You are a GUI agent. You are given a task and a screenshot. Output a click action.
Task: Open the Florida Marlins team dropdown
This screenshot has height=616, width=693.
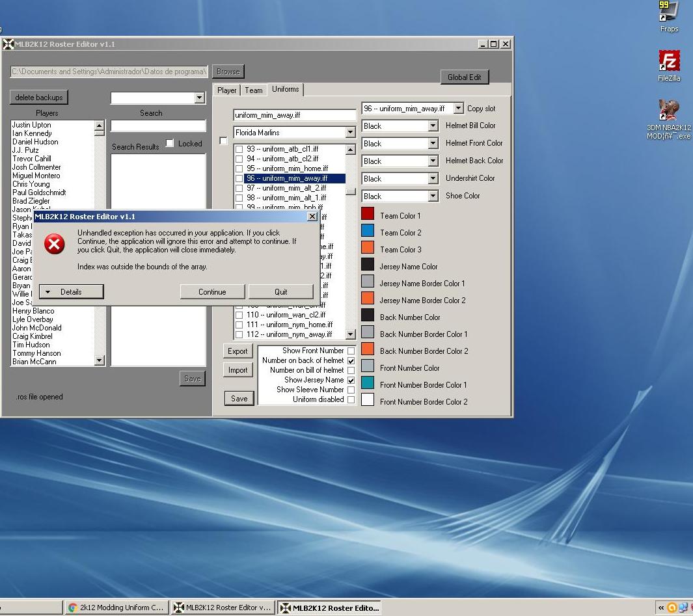[350, 133]
